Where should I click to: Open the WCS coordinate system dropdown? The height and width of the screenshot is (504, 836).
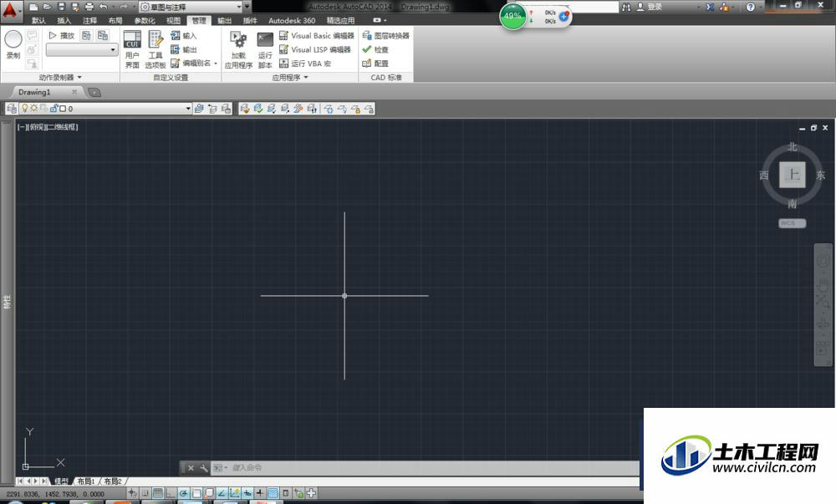pos(793,223)
